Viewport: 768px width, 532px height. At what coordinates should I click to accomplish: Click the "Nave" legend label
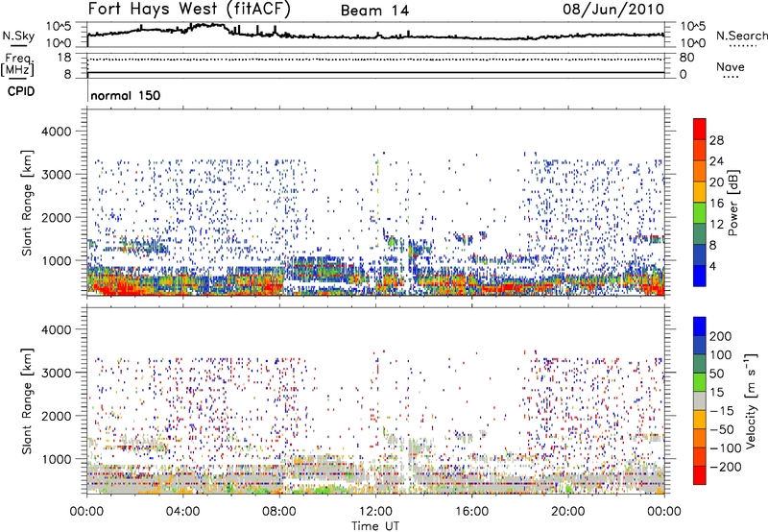point(731,66)
